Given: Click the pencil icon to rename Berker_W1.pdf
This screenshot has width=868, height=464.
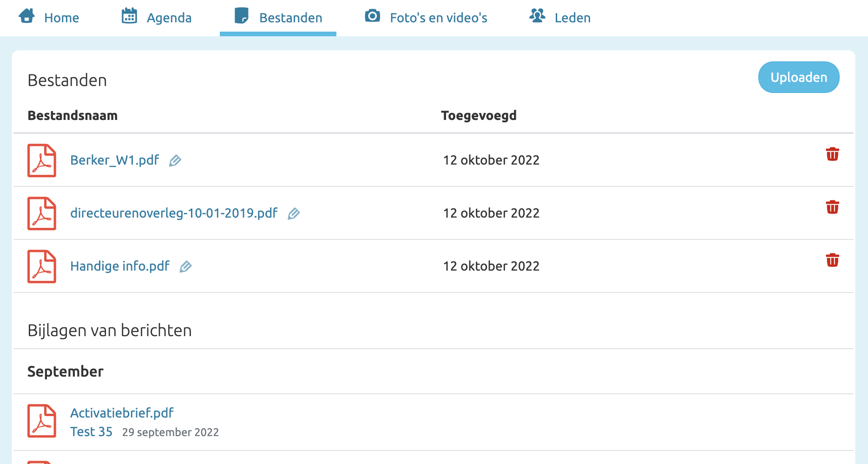Looking at the screenshot, I should click(174, 161).
